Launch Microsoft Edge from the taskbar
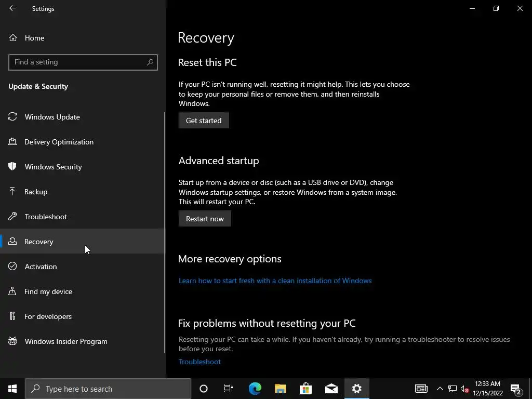This screenshot has height=399, width=532. [x=255, y=389]
